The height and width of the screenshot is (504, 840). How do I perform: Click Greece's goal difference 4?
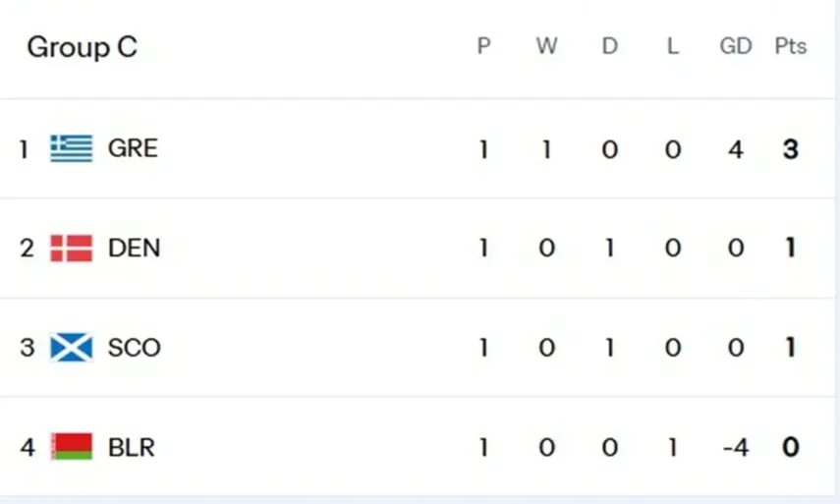click(x=736, y=149)
